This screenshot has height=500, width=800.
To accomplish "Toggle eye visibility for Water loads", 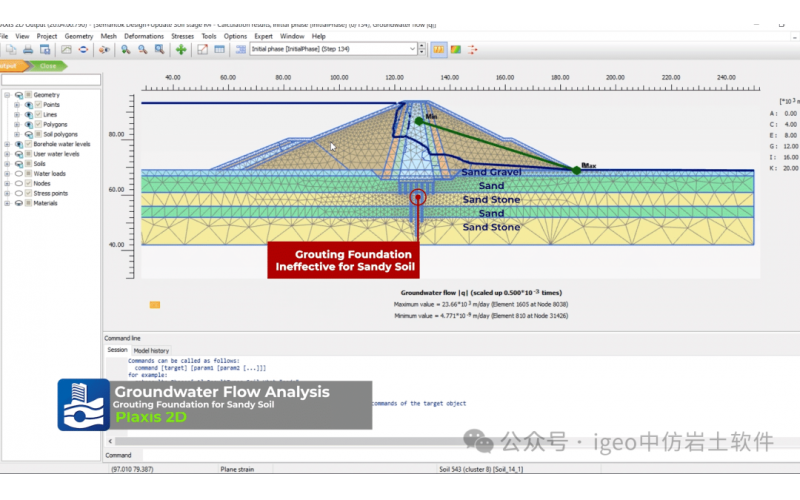I will tap(19, 173).
